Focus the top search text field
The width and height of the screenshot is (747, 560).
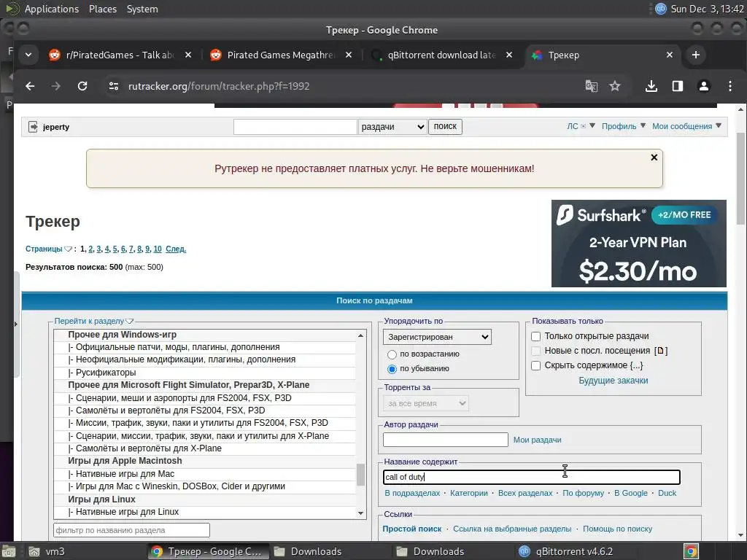[295, 127]
